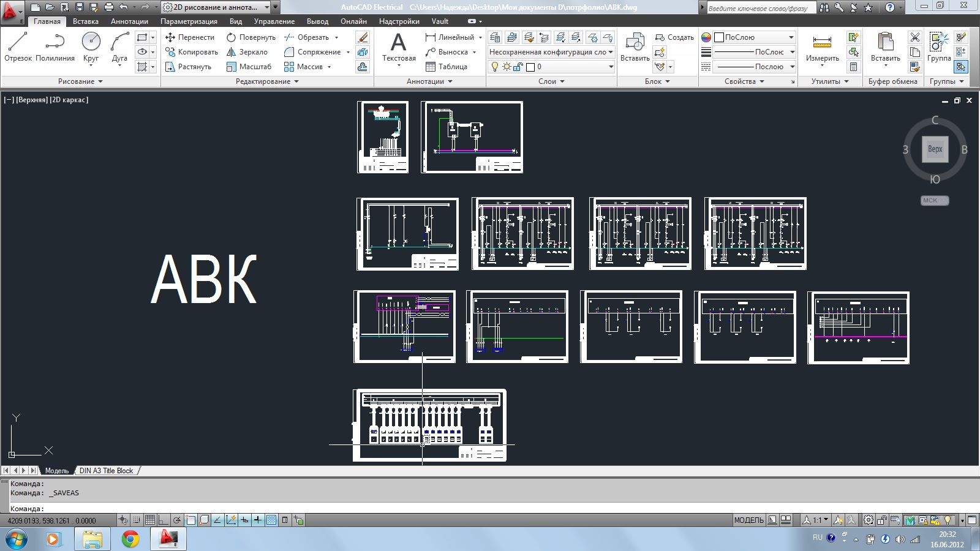Viewport: 980px width, 551px height.
Task: Select the Полилиния polyline tool
Action: click(55, 47)
